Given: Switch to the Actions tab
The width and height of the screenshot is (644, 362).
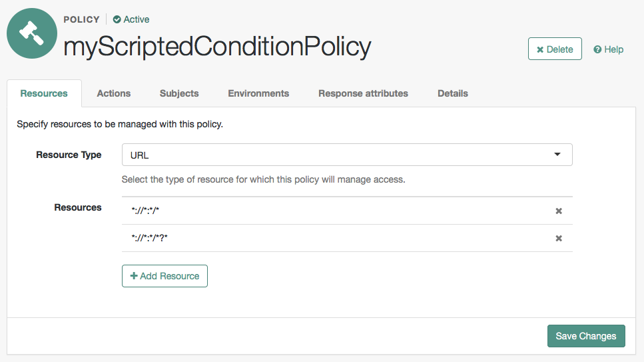Looking at the screenshot, I should click(114, 93).
